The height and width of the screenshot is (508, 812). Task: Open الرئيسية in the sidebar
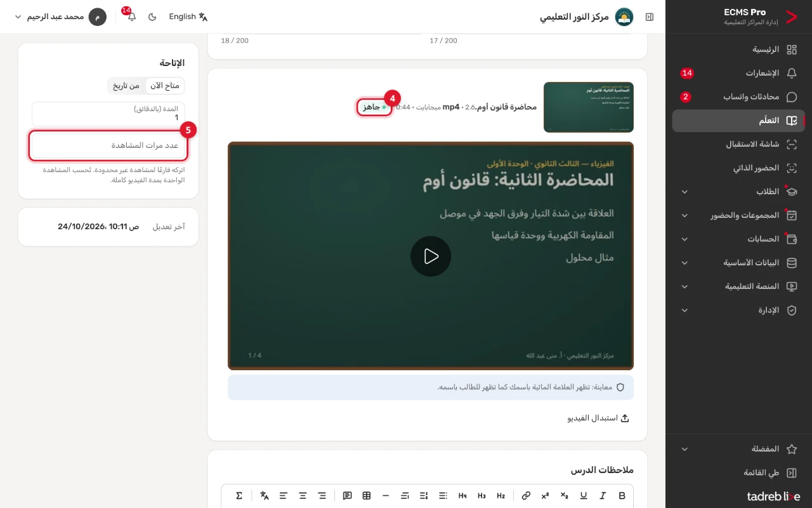(738, 50)
